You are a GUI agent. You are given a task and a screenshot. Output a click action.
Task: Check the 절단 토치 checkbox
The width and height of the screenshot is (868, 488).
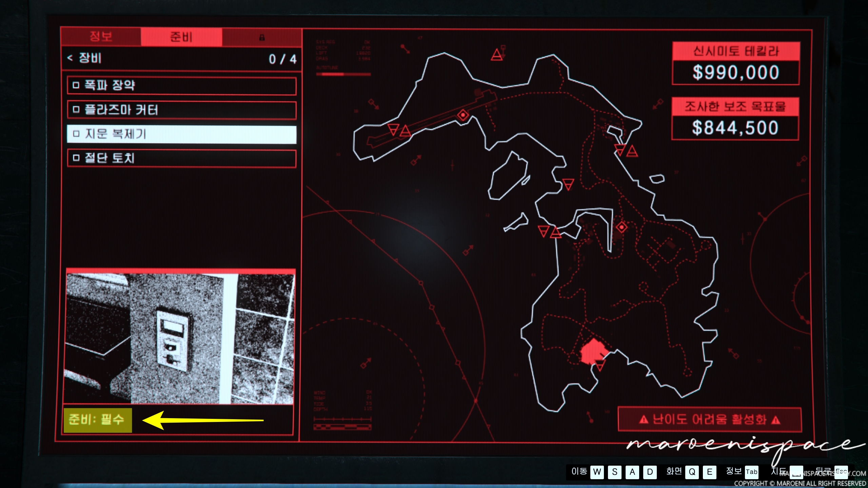(76, 158)
